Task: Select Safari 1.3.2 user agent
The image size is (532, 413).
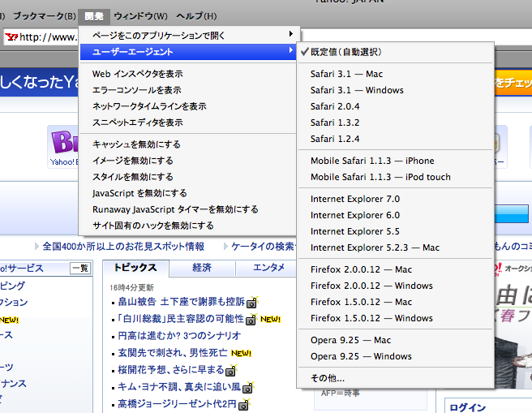Action: [395, 123]
